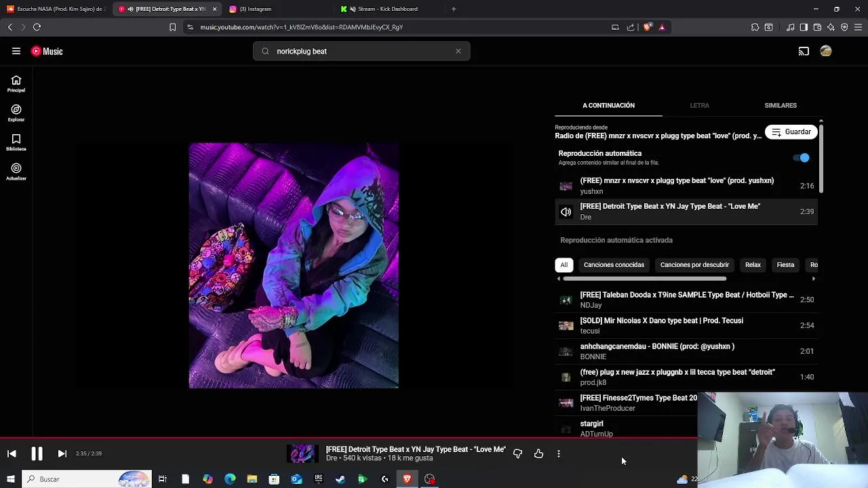Open the hamburger guide menu

(x=16, y=51)
